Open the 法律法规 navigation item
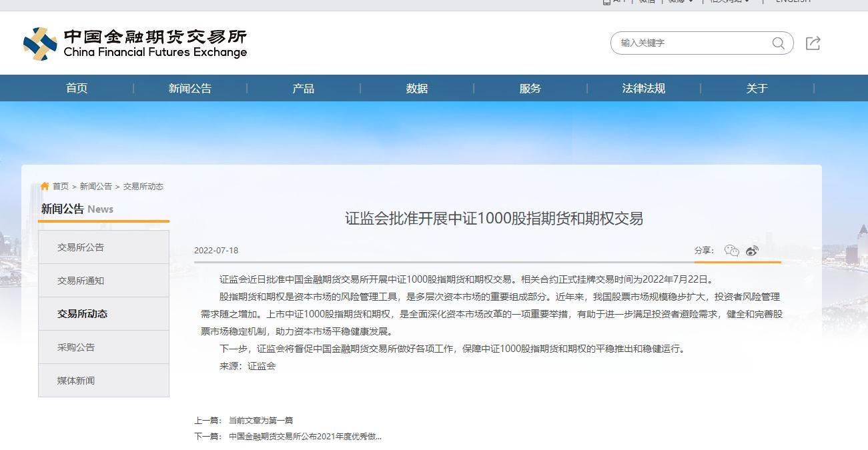 coord(644,88)
